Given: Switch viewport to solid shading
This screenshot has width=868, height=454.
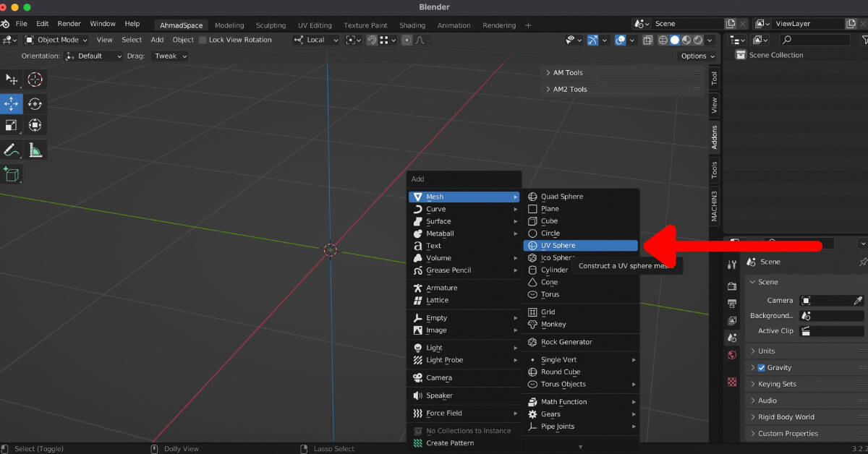Looking at the screenshot, I should (675, 40).
